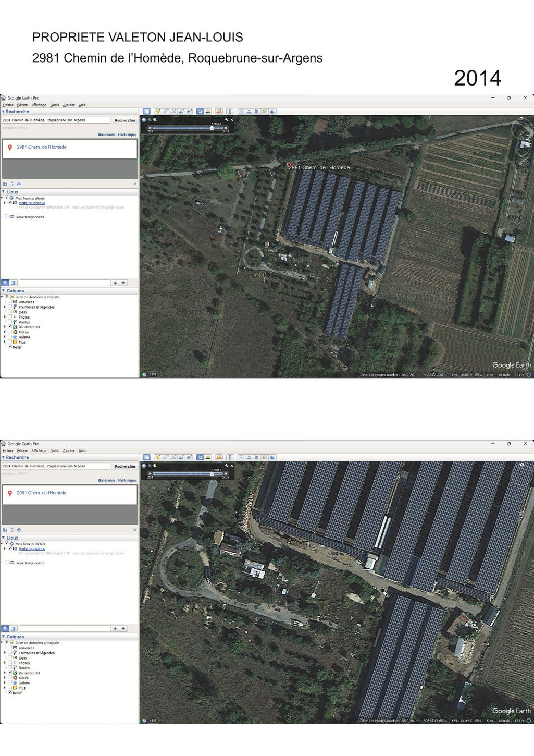Record a tour icon in 401 m window
This screenshot has height=756, width=534.
point(189,112)
